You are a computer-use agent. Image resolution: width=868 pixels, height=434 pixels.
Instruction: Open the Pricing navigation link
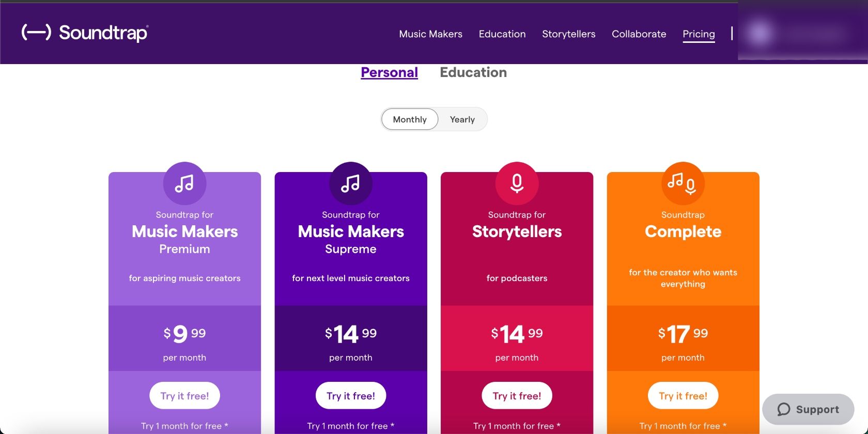click(x=699, y=34)
